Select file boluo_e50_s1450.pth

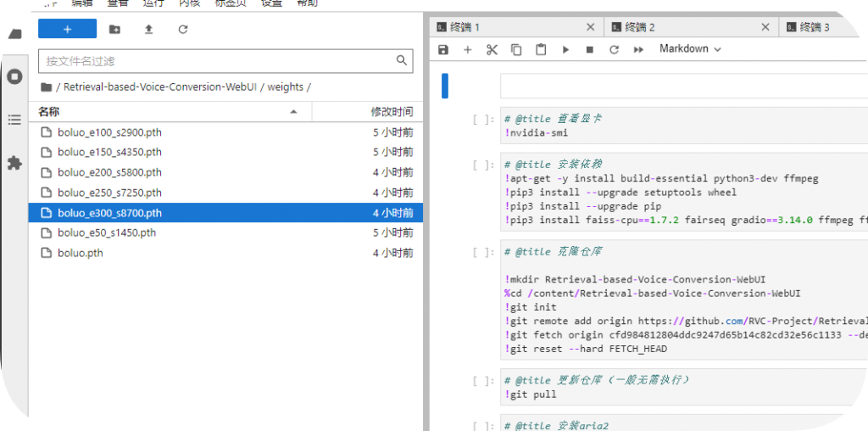[225, 232]
